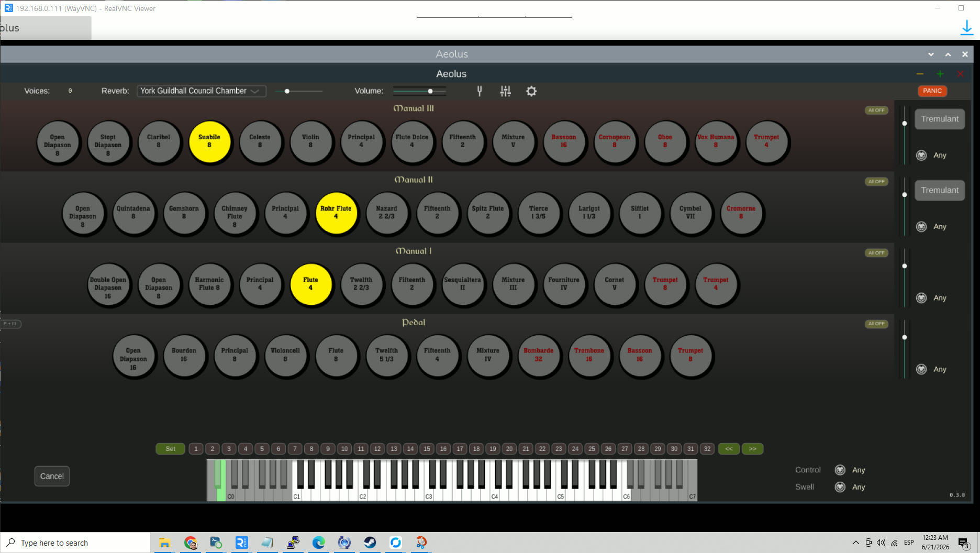Open Microsoft Edge from the taskbar
Viewport: 980px width, 553px height.
pos(319,543)
